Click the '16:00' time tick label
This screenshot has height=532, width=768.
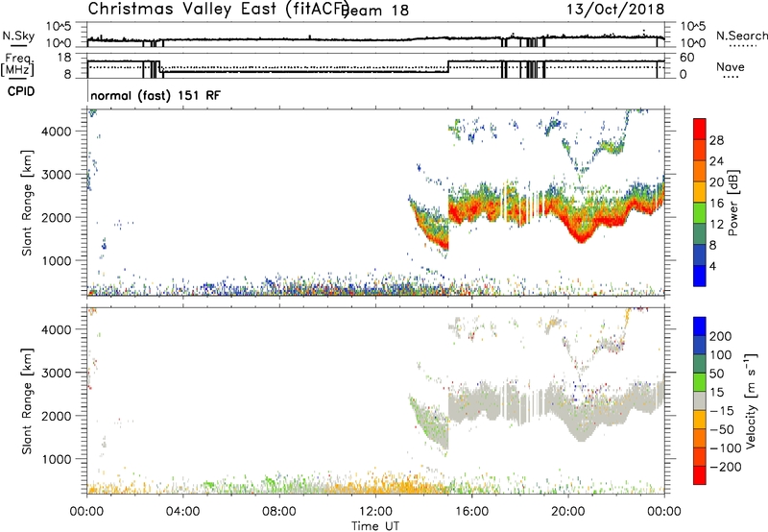pyautogui.click(x=471, y=512)
